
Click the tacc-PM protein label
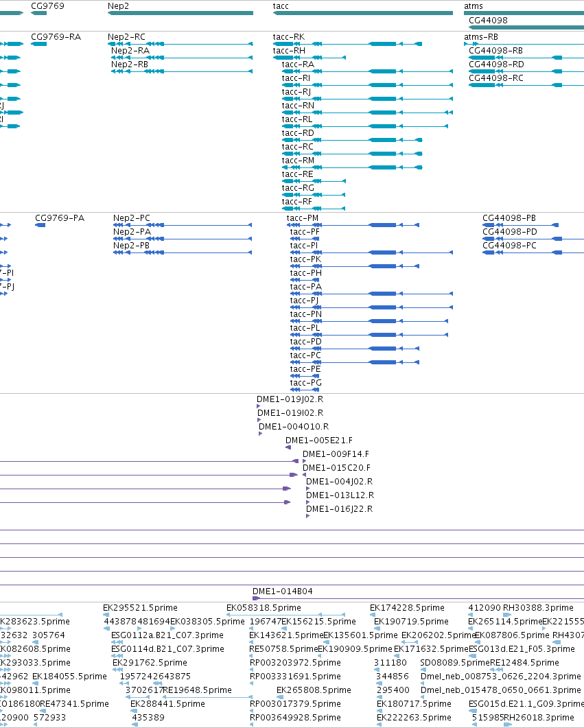[x=303, y=218]
